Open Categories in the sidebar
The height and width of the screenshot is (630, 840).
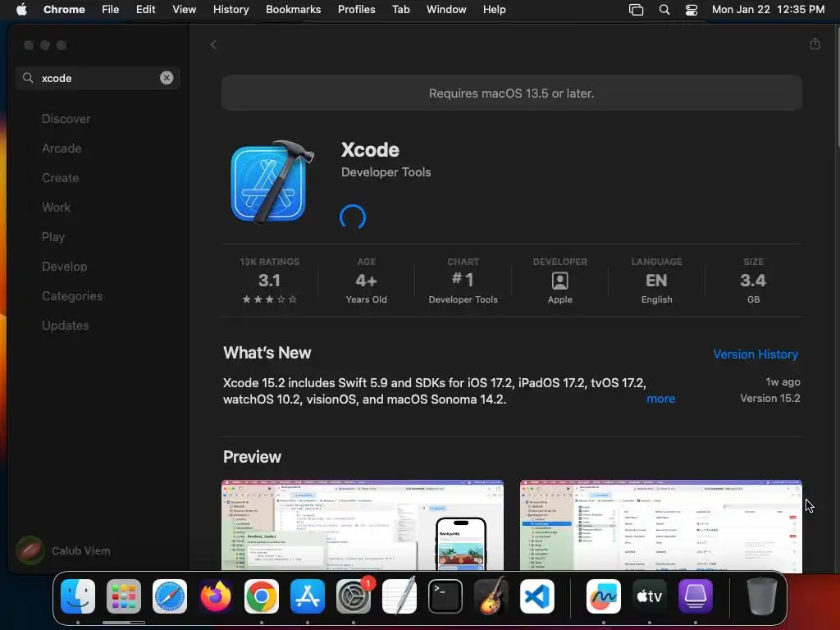(72, 295)
